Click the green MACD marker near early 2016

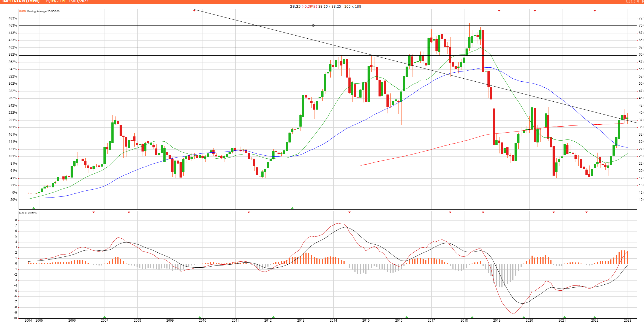coord(407,317)
